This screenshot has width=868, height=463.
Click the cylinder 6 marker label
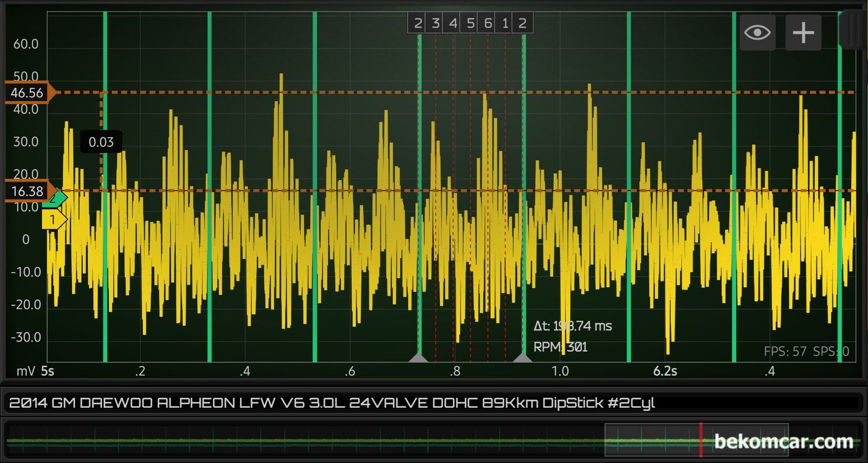tap(488, 23)
